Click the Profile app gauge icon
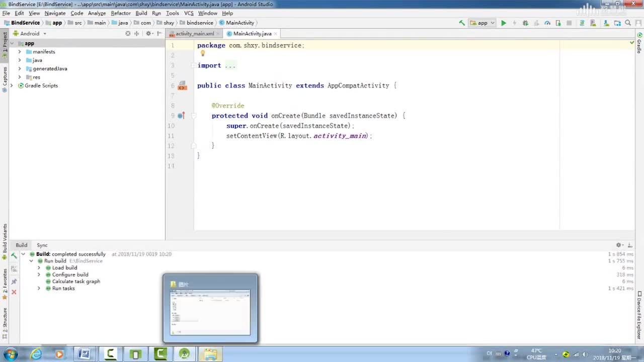 pos(547,23)
